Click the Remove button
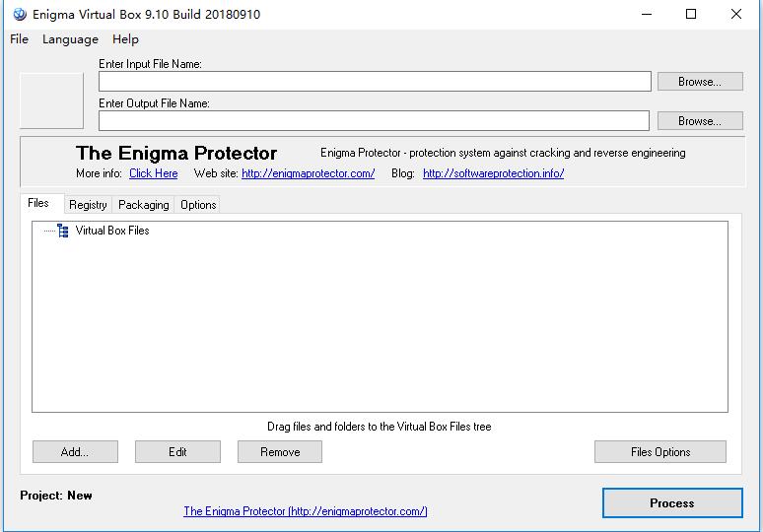 [x=280, y=452]
